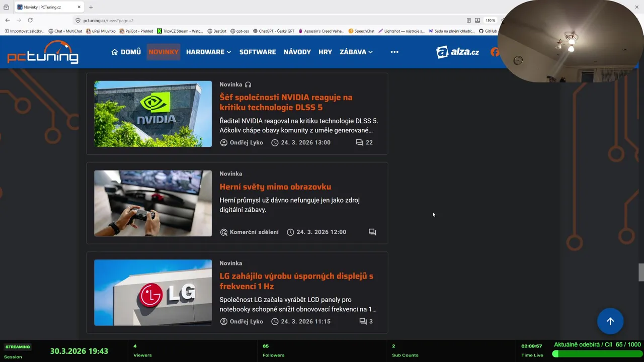Expand the HARDWARE dropdown menu
644x362 pixels.
tap(208, 52)
